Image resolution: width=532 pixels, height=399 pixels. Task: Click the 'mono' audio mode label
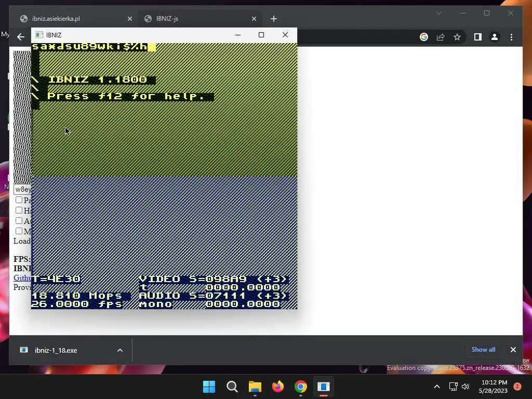[x=155, y=304]
